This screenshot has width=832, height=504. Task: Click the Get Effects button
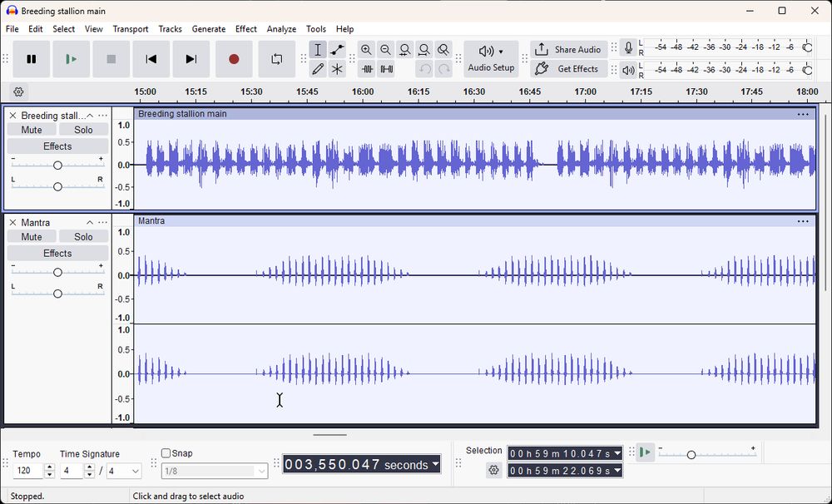pyautogui.click(x=569, y=68)
